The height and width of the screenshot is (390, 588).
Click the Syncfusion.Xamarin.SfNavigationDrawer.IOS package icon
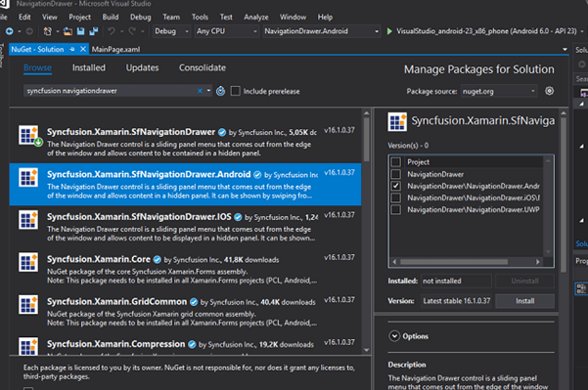tap(28, 220)
